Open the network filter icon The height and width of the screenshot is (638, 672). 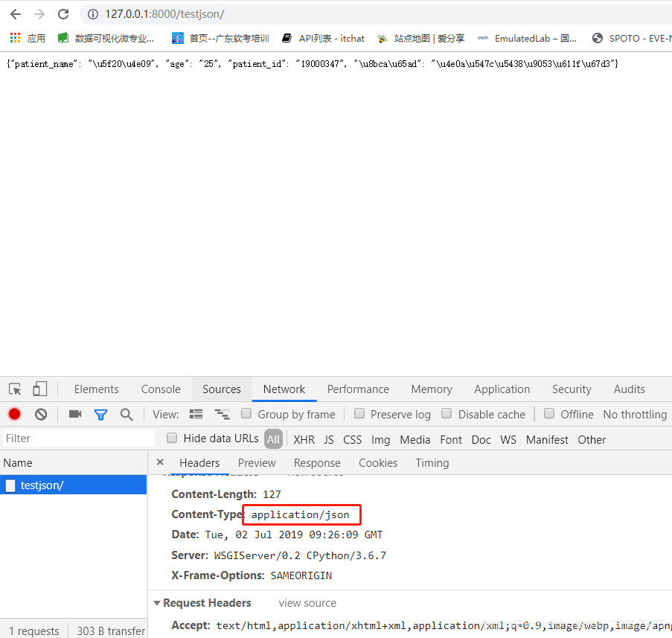tap(100, 414)
